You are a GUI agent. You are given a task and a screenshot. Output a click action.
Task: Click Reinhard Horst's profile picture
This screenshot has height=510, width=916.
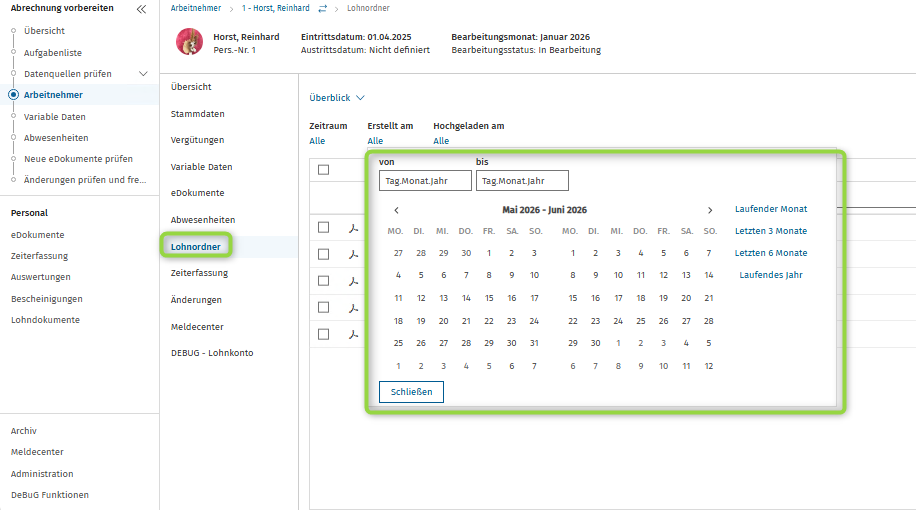coord(189,41)
